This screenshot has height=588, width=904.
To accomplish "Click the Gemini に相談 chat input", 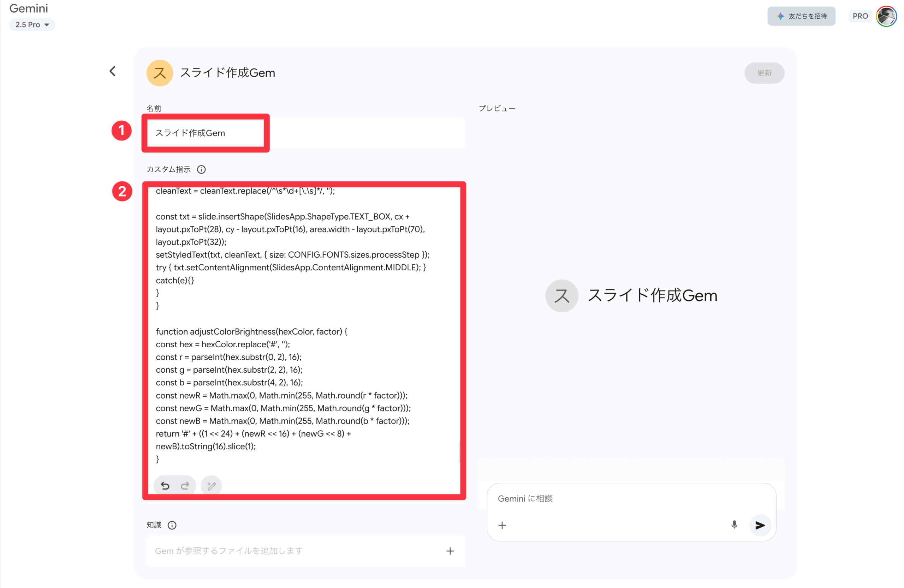I will click(608, 498).
